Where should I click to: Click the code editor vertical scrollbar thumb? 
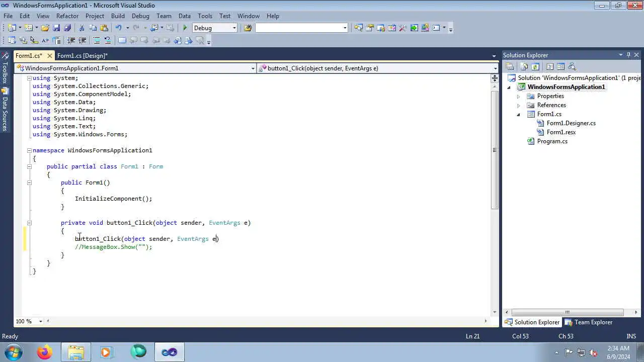pos(495,149)
